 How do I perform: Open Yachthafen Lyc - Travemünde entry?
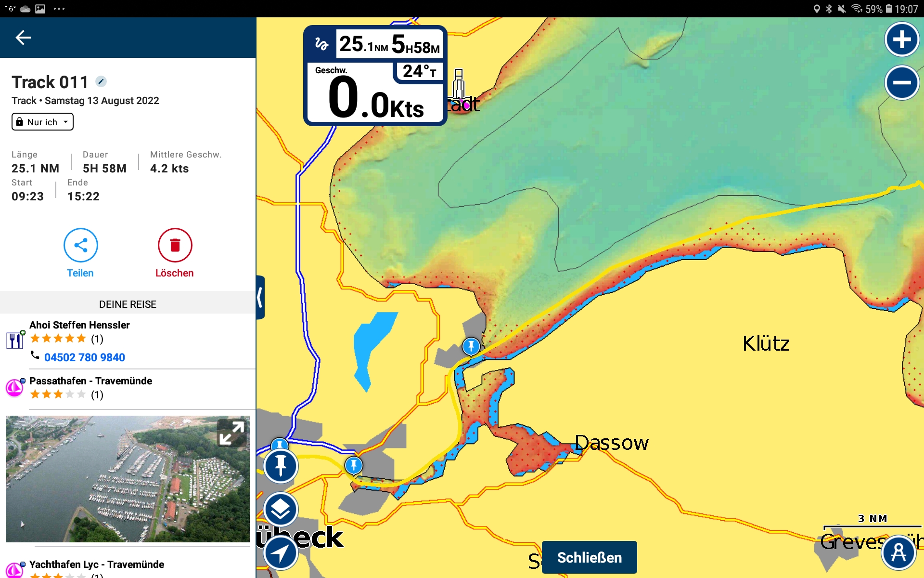point(96,565)
